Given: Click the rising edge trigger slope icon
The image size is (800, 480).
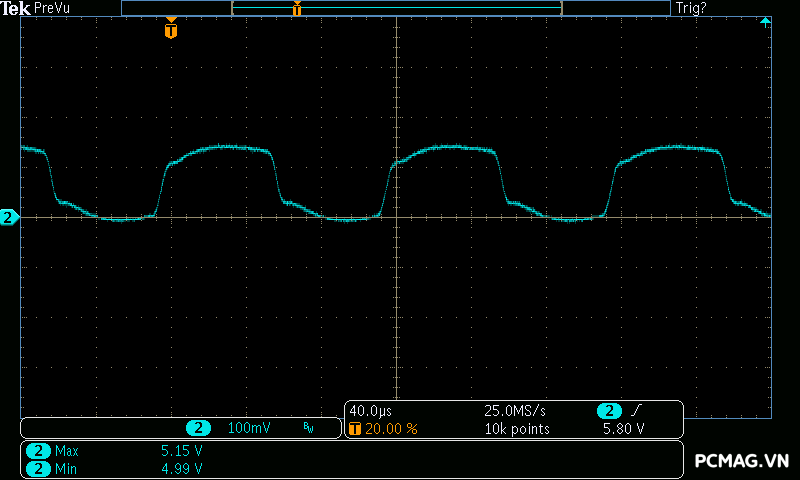Looking at the screenshot, I should click(635, 411).
